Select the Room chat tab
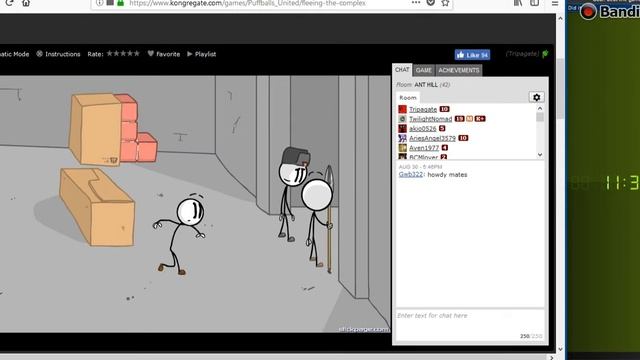Viewport: 640px width, 360px height. [408, 98]
